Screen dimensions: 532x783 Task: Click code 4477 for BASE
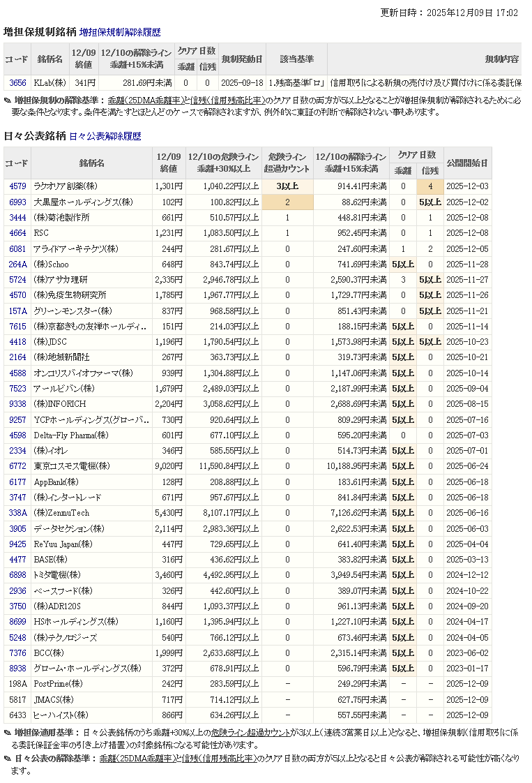[17, 560]
